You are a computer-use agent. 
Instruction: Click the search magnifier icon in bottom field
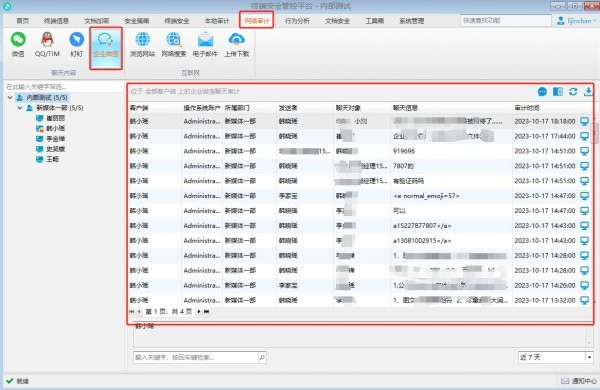[262, 357]
